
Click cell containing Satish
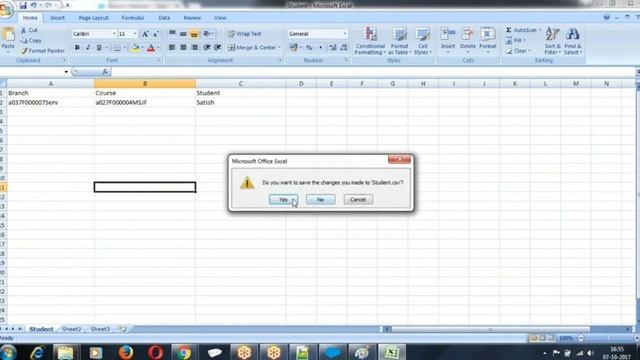[x=240, y=102]
